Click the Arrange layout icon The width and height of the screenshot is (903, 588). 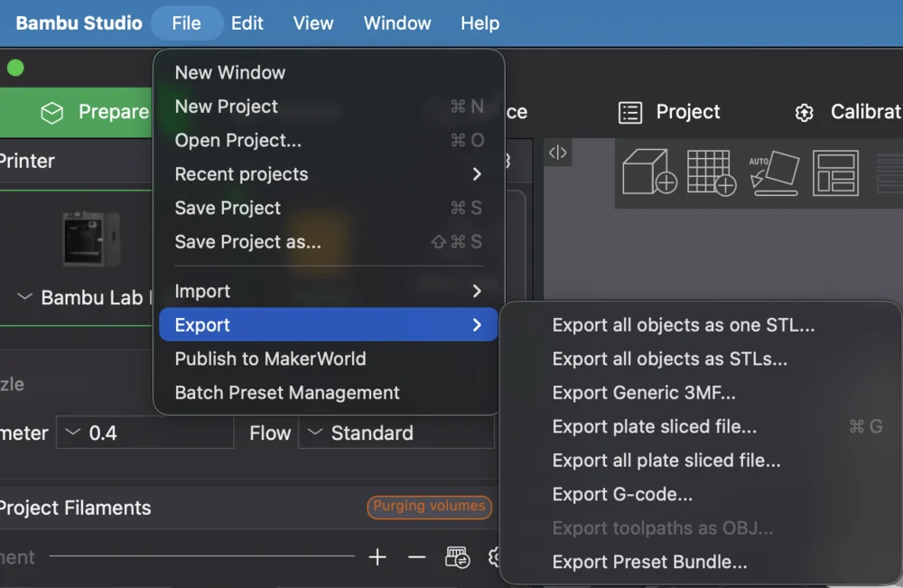(835, 173)
